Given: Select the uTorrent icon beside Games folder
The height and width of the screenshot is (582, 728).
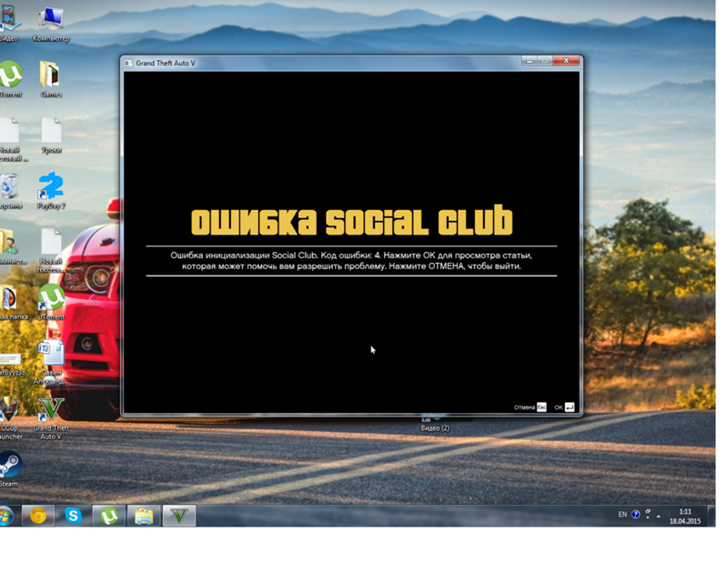Looking at the screenshot, I should coord(10,79).
